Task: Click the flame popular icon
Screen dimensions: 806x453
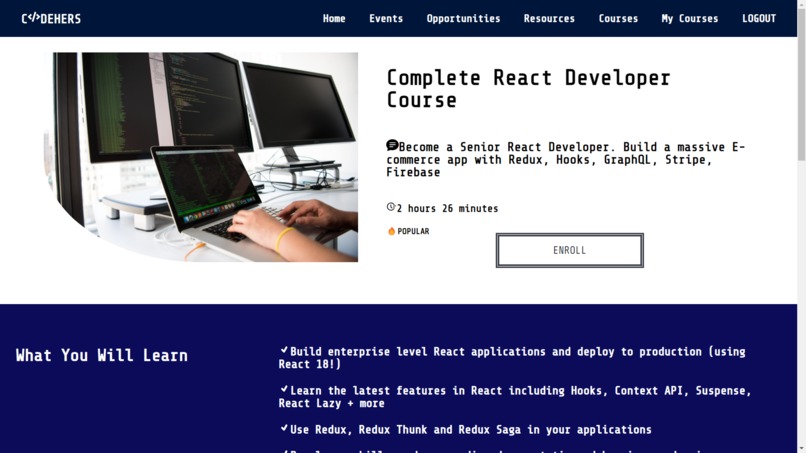Action: [x=391, y=231]
